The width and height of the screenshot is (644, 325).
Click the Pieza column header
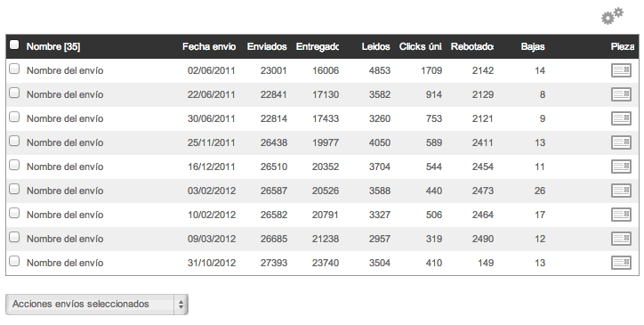tap(623, 46)
